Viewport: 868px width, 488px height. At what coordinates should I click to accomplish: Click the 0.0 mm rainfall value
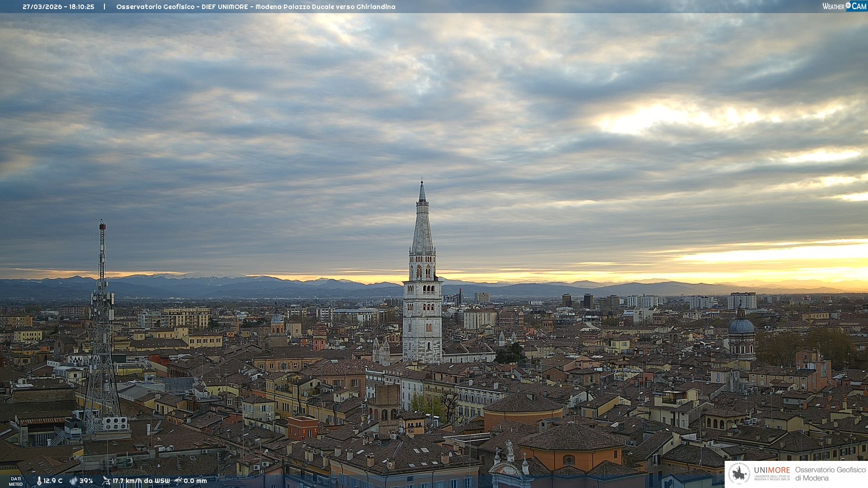pos(195,481)
